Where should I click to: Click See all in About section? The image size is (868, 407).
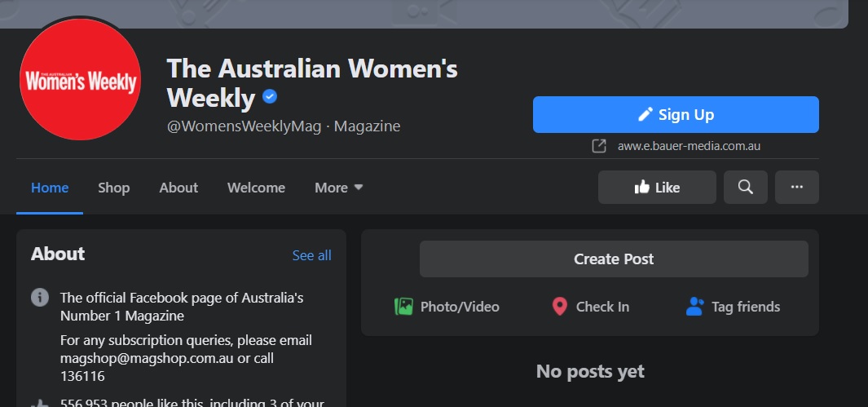pos(311,255)
